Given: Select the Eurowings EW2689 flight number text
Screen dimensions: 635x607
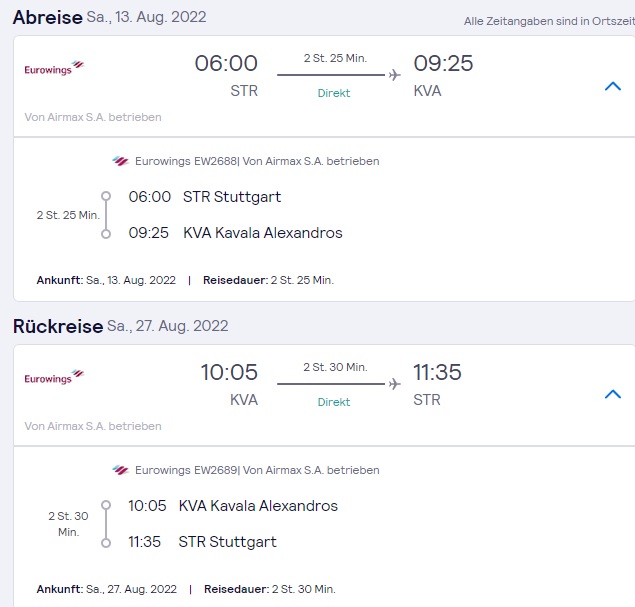Looking at the screenshot, I should pos(185,470).
